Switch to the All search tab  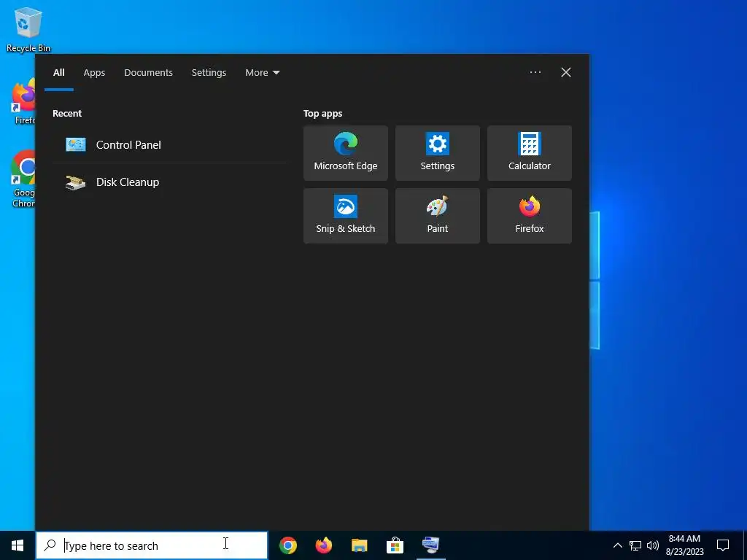point(58,72)
